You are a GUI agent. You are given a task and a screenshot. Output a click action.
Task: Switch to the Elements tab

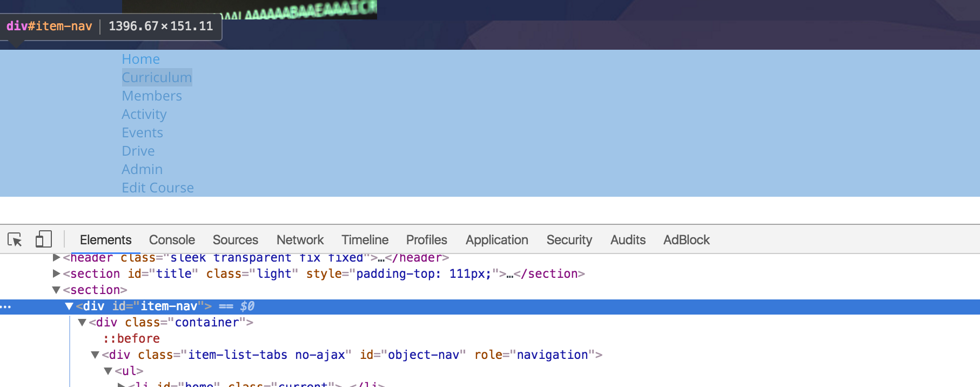coord(105,239)
